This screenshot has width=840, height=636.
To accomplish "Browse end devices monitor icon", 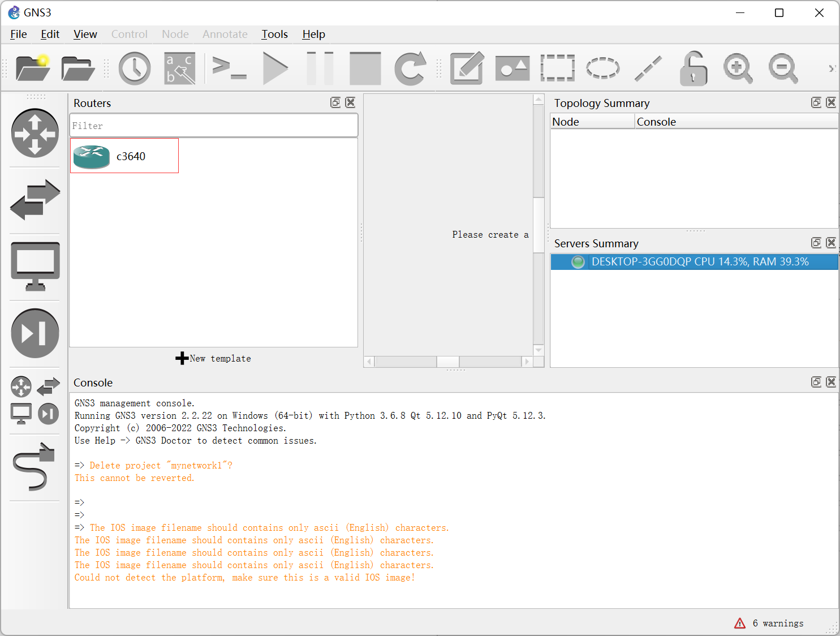I will coord(35,267).
